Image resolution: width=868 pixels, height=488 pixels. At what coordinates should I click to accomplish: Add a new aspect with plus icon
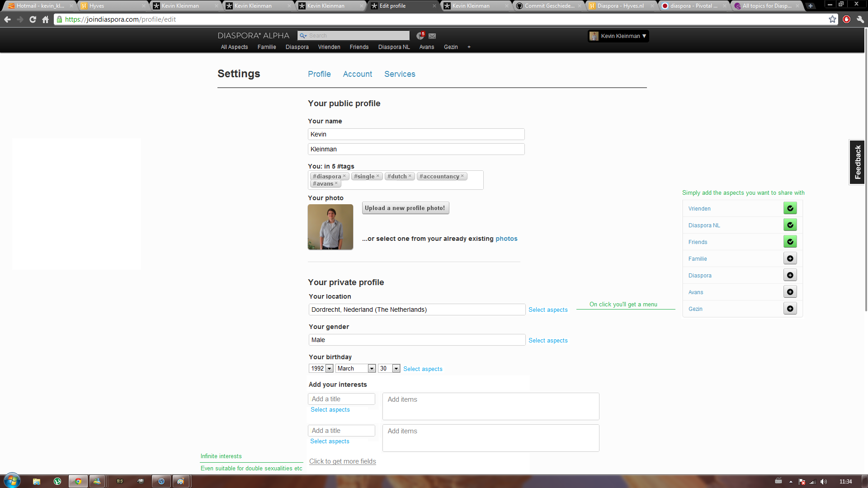click(469, 47)
